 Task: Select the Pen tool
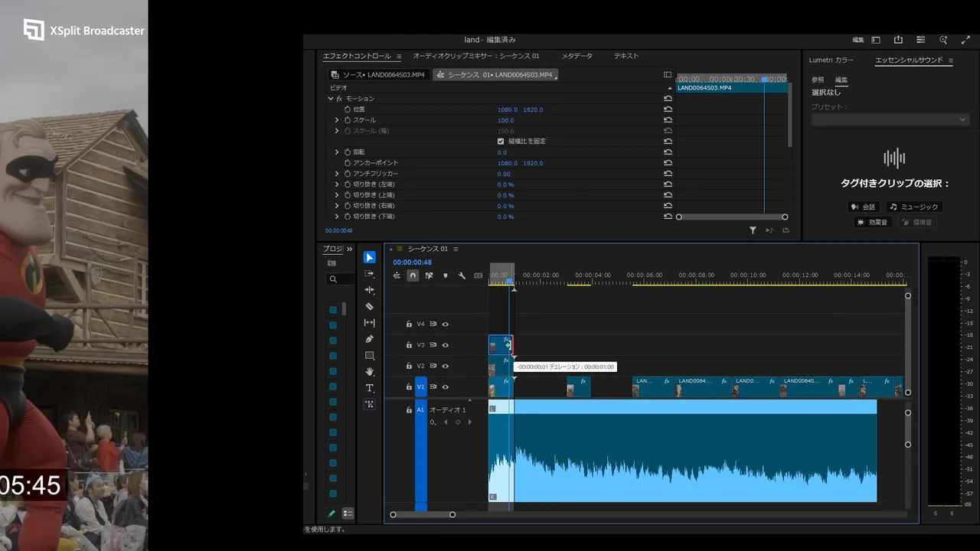[370, 339]
